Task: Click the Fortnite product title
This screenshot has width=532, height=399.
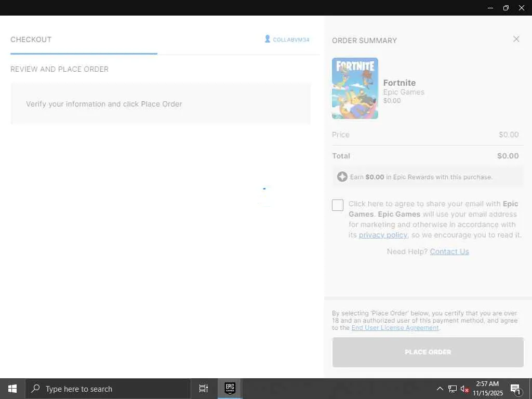Action: [400, 83]
